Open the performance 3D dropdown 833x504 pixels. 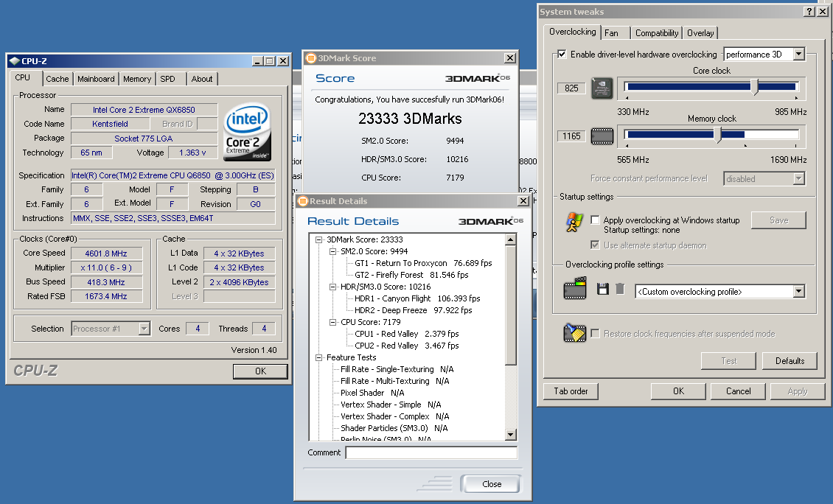coord(798,55)
